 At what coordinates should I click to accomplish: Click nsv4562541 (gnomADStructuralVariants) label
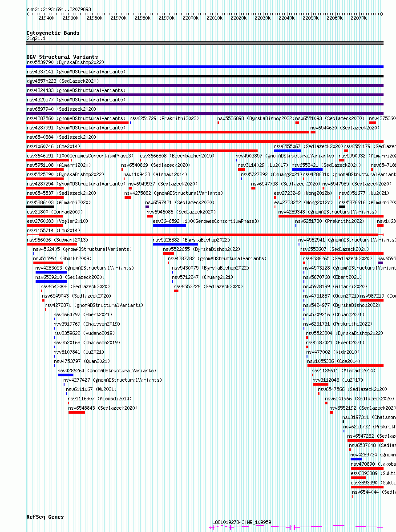click(347, 240)
